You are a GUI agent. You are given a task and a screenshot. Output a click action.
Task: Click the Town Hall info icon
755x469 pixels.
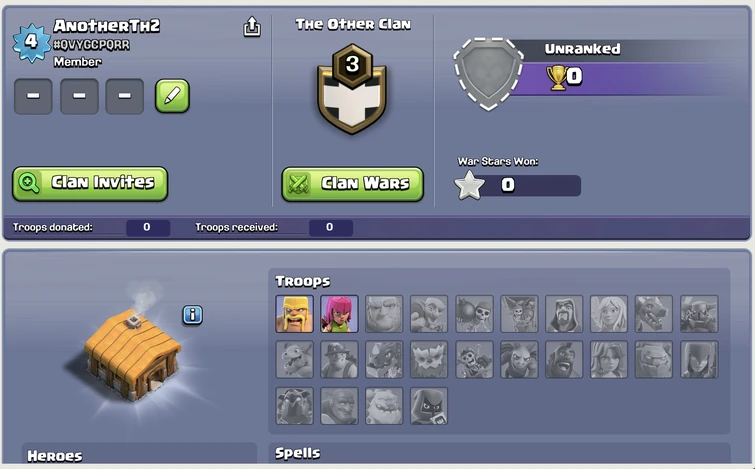(193, 315)
